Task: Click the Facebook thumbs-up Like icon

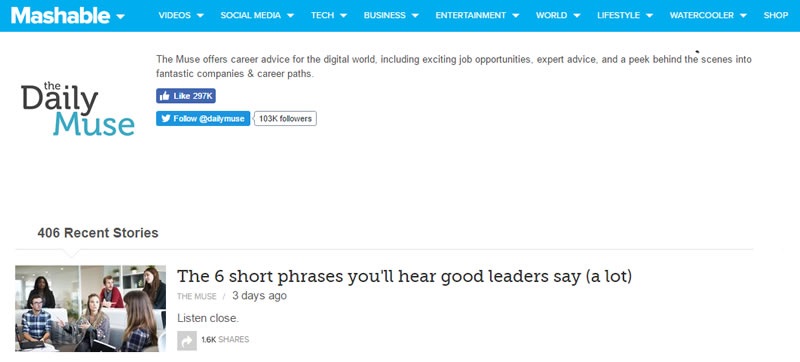Action: tap(164, 96)
